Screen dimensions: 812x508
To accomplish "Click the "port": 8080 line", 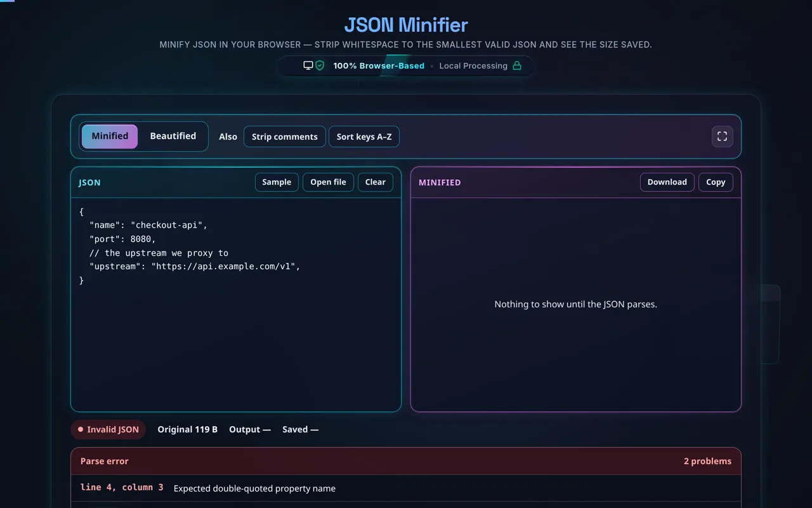I will click(x=122, y=239).
